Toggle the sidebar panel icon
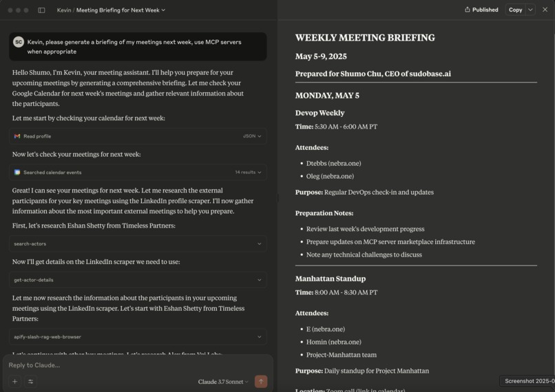 [41, 10]
